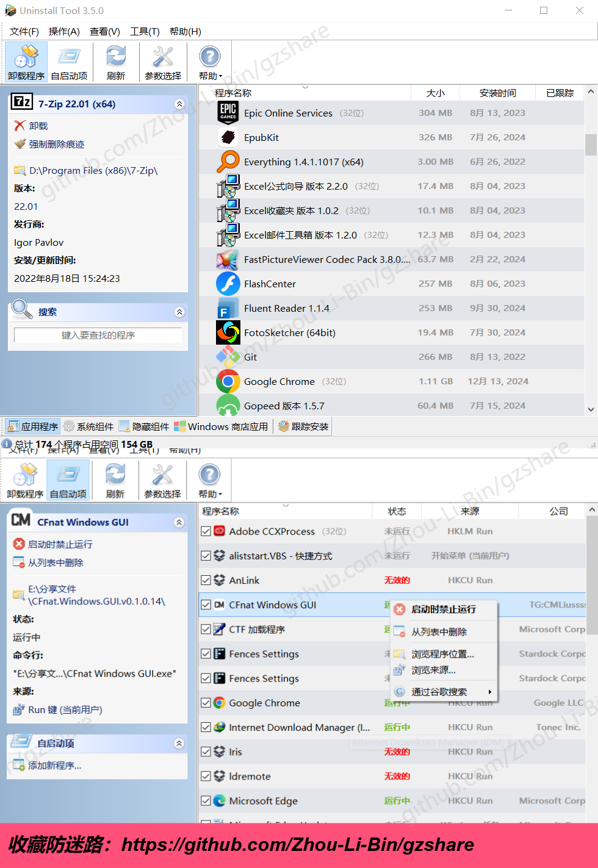Viewport: 598px width, 868px height.
Task: Select the FlashCenter program icon
Action: [228, 284]
